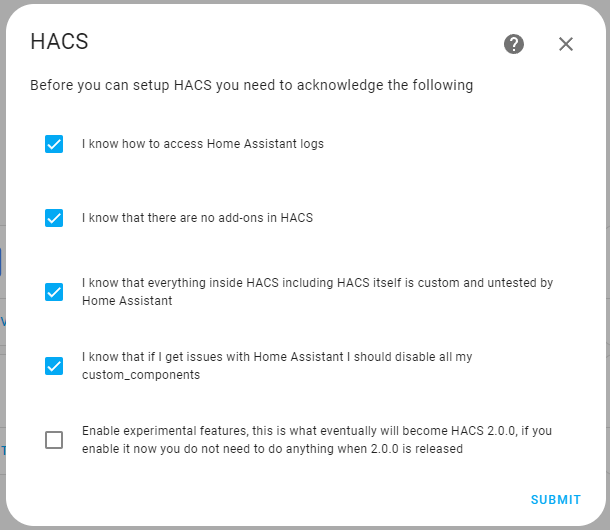Untick the no add-ons in HACS checkbox
Image resolution: width=610 pixels, height=530 pixels.
(x=54, y=218)
